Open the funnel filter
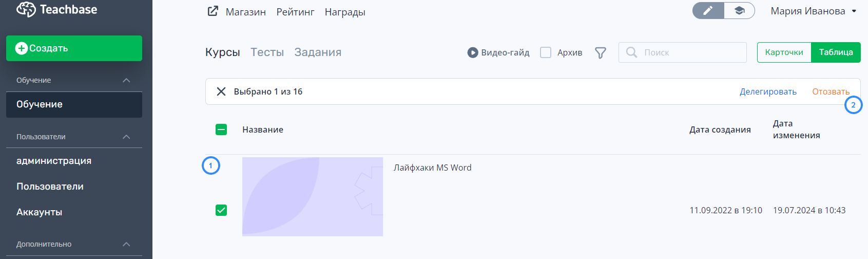The height and width of the screenshot is (259, 868). [x=601, y=52]
